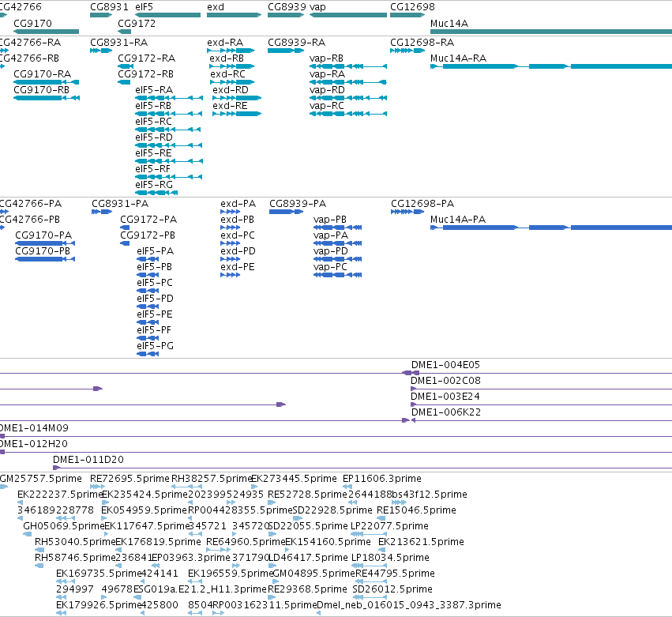Select EST EP11606.3prime label
672x617 pixels.
point(382,479)
